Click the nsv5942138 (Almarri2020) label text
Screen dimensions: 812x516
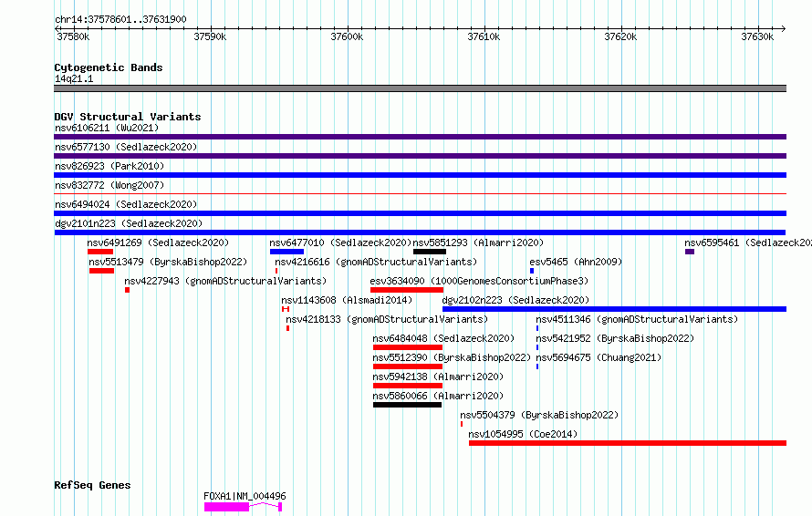pyautogui.click(x=438, y=377)
